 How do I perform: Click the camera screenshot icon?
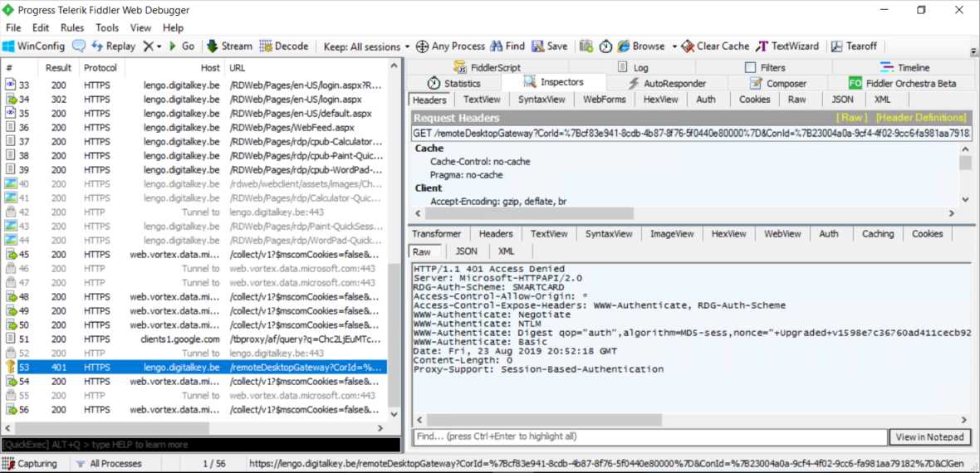pos(586,46)
